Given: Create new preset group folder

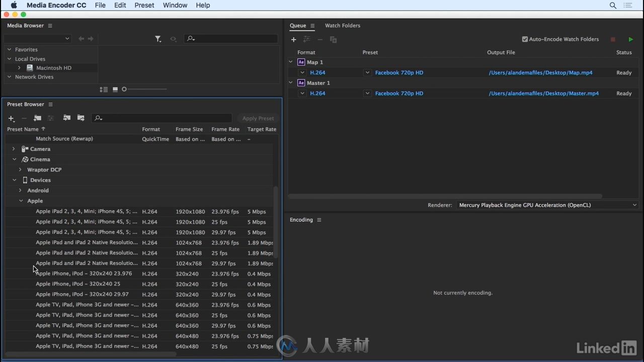Looking at the screenshot, I should pos(37,118).
